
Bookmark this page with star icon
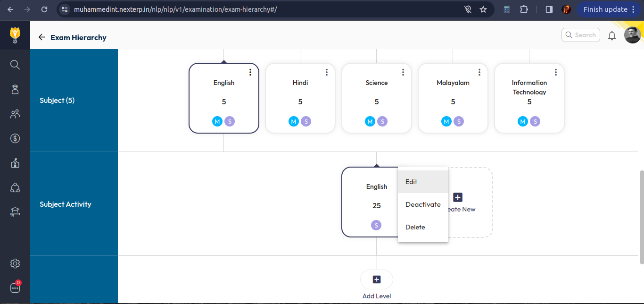(x=483, y=9)
